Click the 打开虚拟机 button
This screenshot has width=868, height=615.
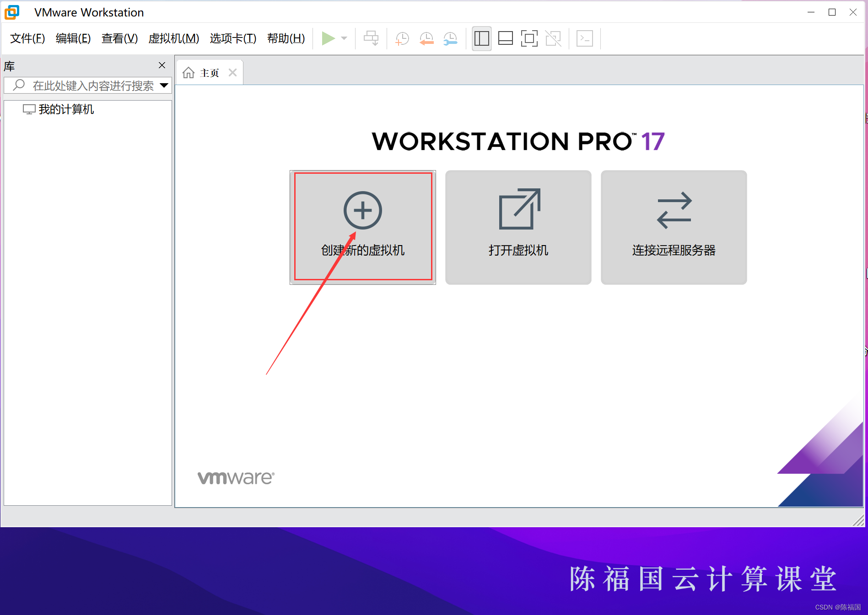coord(518,227)
